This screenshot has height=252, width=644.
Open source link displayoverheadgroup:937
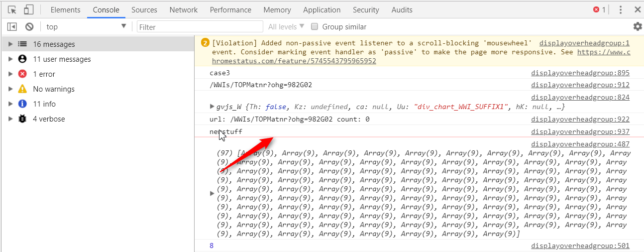(580, 132)
